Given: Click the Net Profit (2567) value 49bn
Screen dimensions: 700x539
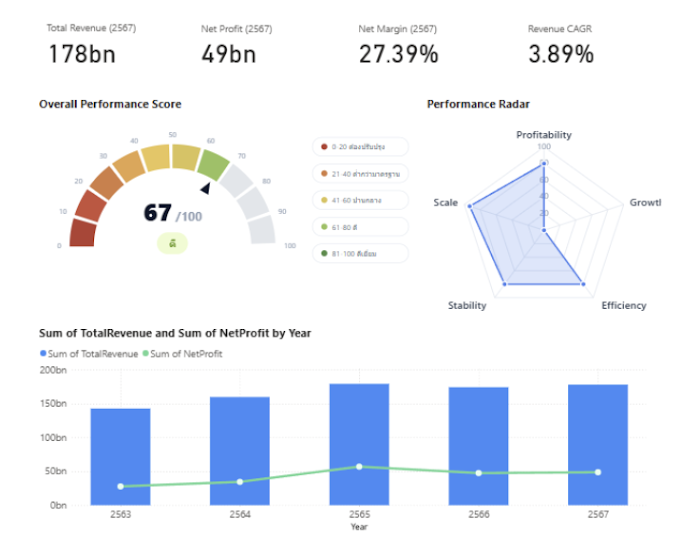Looking at the screenshot, I should point(229,54).
